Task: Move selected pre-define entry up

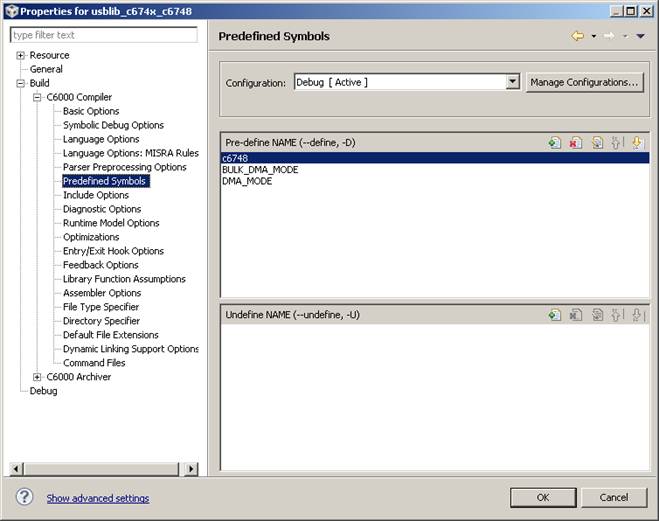Action: (617, 143)
